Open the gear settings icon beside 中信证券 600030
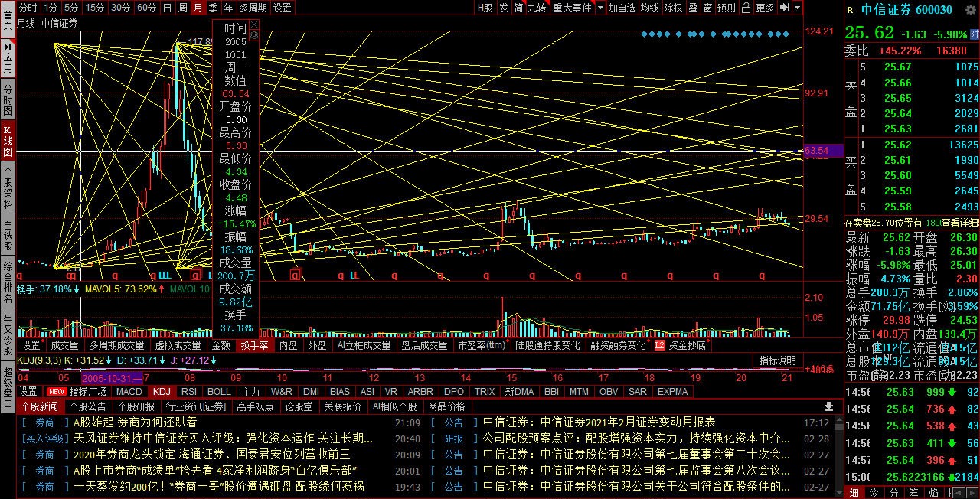The image size is (980, 499). tap(969, 10)
